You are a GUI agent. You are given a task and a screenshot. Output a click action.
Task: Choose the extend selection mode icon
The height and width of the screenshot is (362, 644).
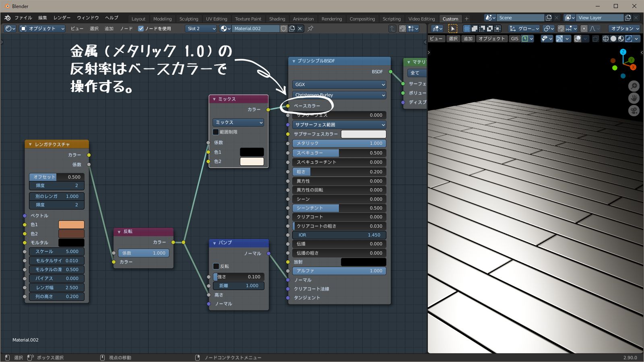[475, 29]
